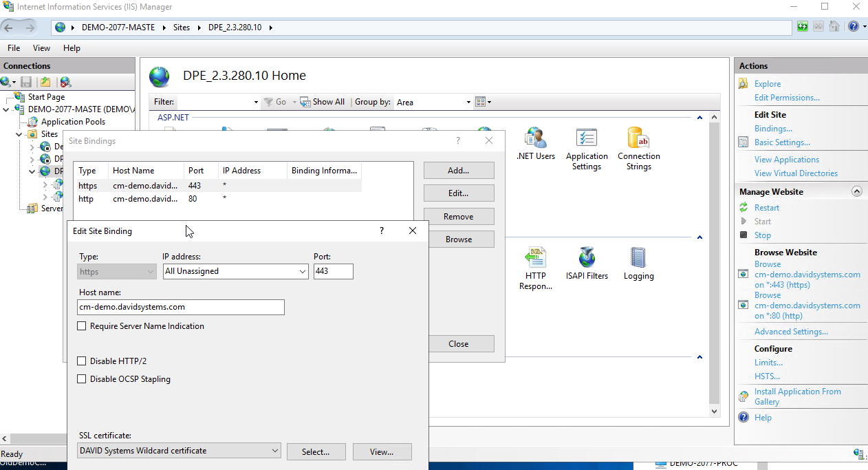Open the Logging feature icon

[x=638, y=259]
